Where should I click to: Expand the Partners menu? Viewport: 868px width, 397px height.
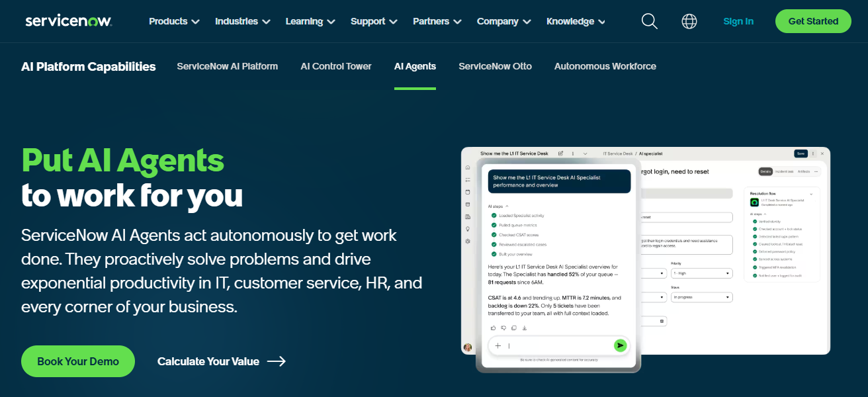click(x=438, y=21)
